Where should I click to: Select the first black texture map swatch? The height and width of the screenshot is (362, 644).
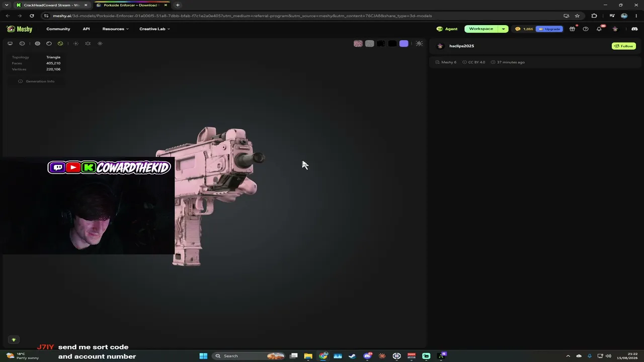(x=381, y=44)
